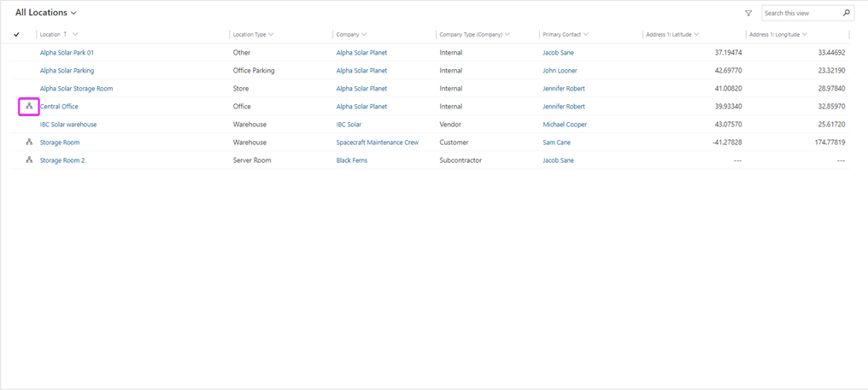Open the IBC Solar warehouse location
This screenshot has height=390, width=868.
pyautogui.click(x=68, y=125)
